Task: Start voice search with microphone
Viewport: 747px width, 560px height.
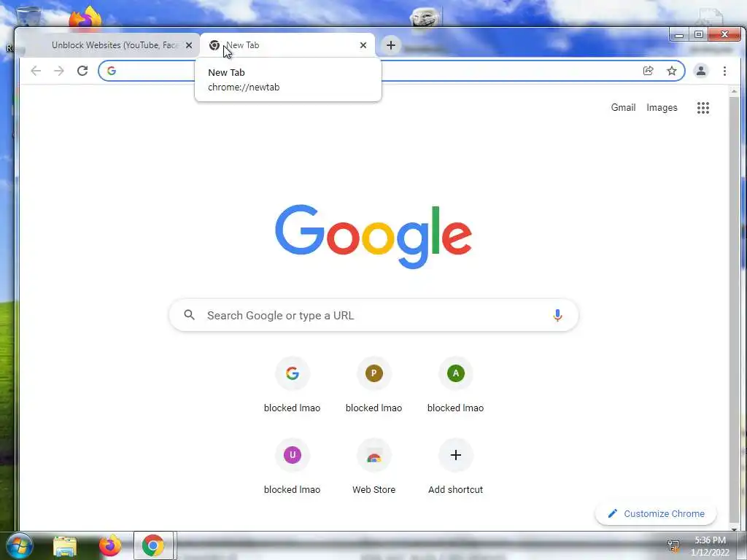Action: click(x=557, y=315)
